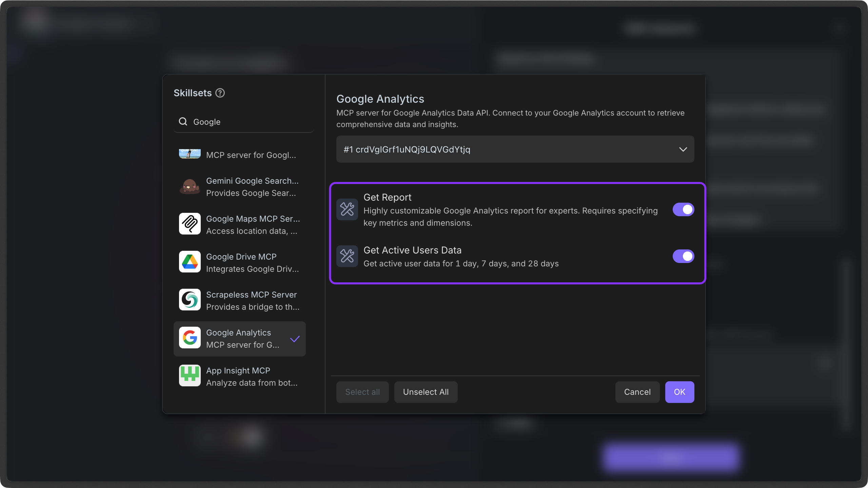The width and height of the screenshot is (868, 488).
Task: Click Unselect All
Action: coord(426,392)
